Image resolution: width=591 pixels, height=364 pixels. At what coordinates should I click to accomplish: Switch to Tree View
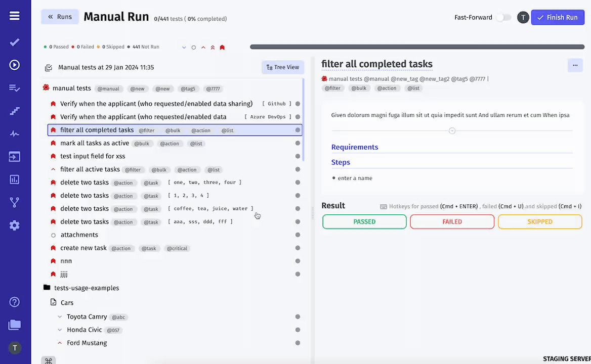pyautogui.click(x=283, y=67)
